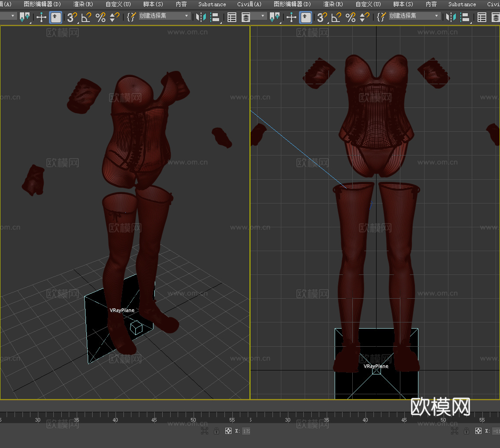Open reference coordinate dropdown in left window
This screenshot has height=448, width=500.
(8, 16)
